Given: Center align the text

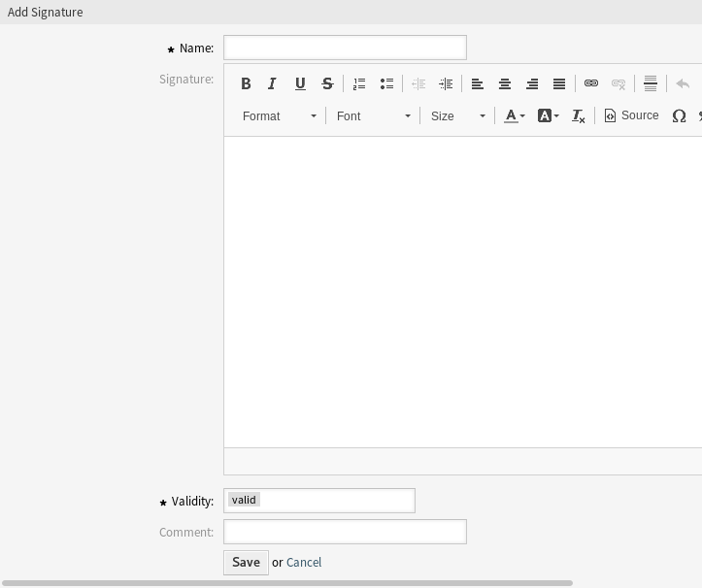Looking at the screenshot, I should click(x=505, y=83).
